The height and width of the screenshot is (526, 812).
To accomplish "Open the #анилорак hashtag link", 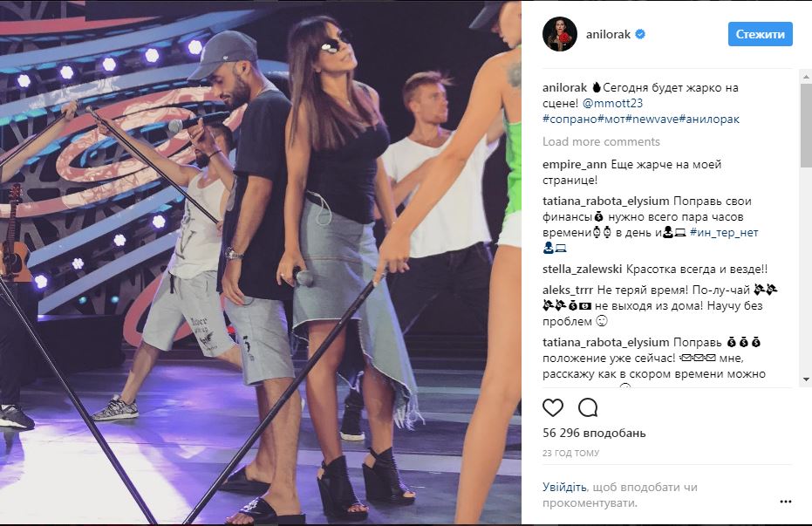I will (709, 120).
